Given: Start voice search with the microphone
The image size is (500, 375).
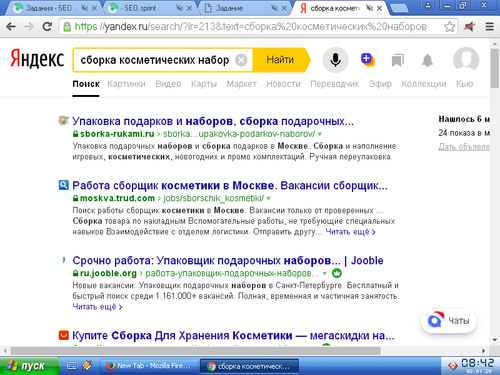Looking at the screenshot, I should 335,60.
